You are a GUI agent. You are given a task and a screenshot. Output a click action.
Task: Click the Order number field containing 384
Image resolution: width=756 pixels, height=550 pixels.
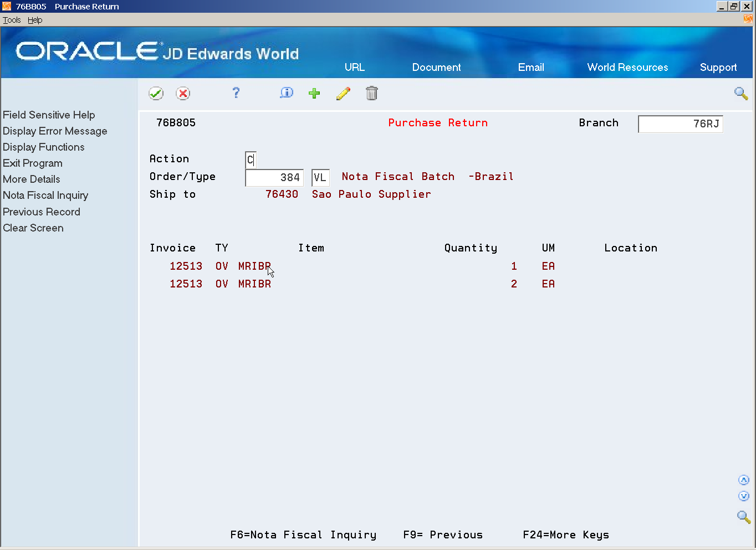click(274, 178)
